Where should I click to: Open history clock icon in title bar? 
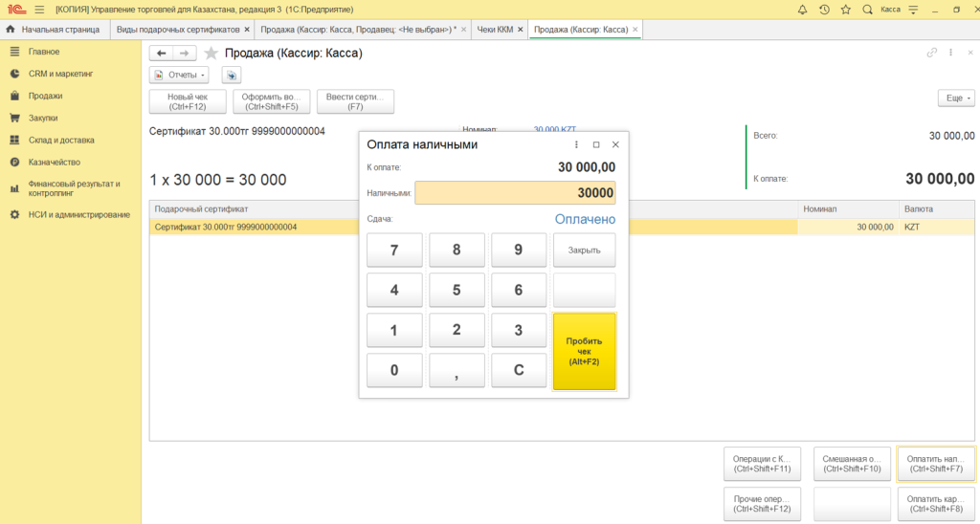click(x=824, y=10)
